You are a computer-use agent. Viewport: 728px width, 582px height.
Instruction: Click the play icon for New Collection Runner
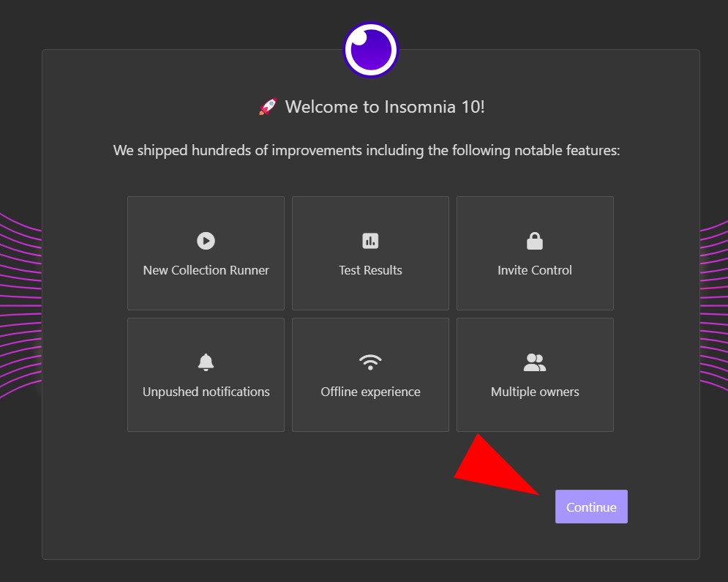[x=206, y=241]
